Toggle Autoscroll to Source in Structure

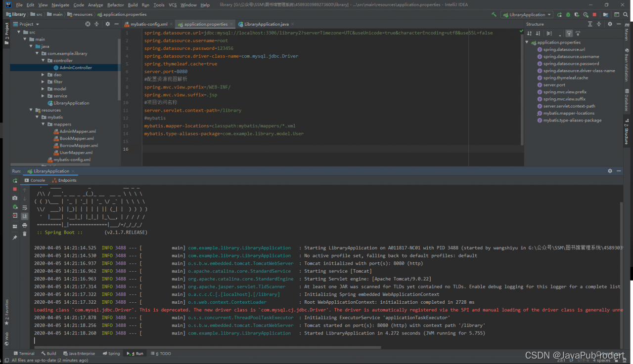coord(569,33)
